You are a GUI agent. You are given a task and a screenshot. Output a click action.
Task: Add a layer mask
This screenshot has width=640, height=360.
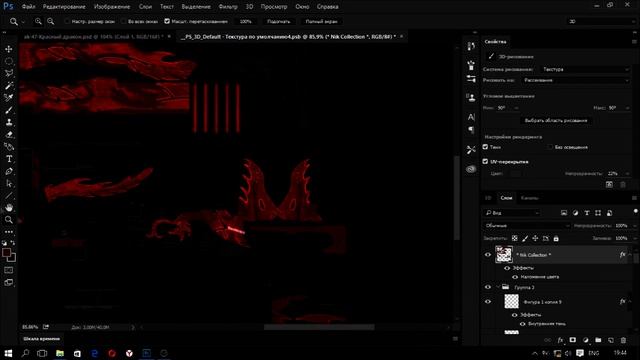coord(573,340)
